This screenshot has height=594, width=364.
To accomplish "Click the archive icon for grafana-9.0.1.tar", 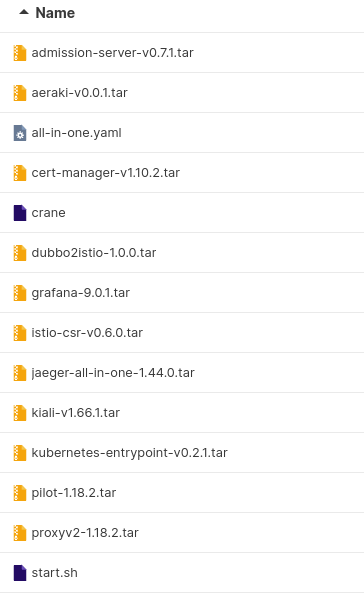I will 20,293.
